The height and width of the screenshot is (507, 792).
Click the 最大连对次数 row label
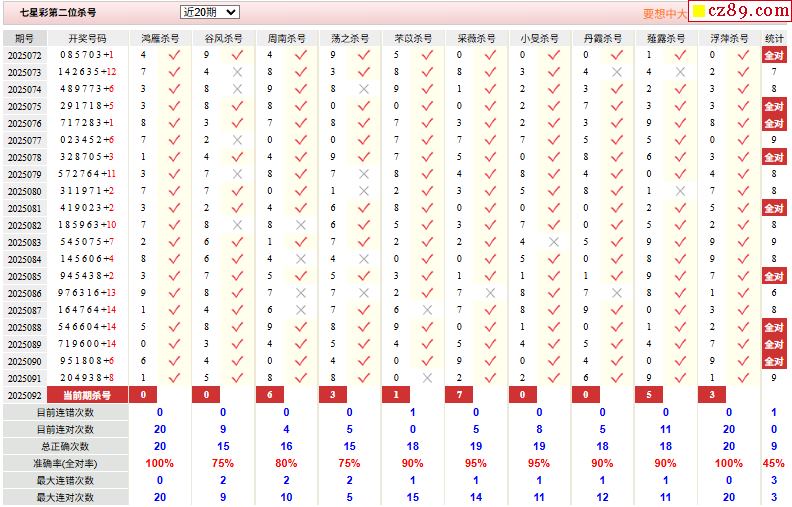point(65,497)
